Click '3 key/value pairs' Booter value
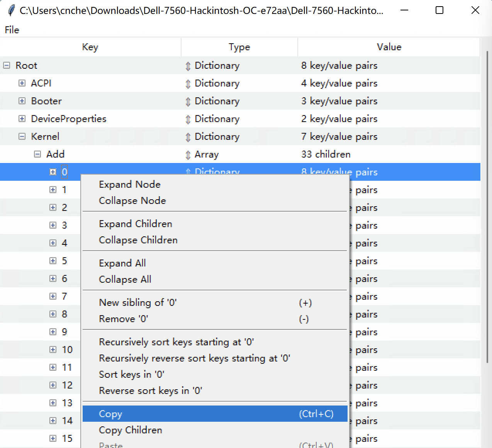This screenshot has width=492, height=448. pos(339,101)
